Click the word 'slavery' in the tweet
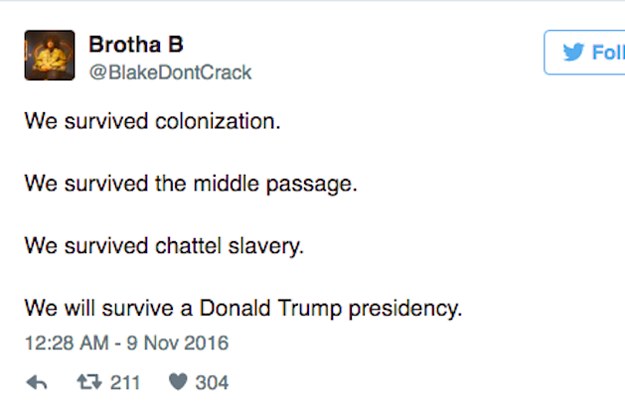625x415 pixels. pyautogui.click(x=263, y=246)
